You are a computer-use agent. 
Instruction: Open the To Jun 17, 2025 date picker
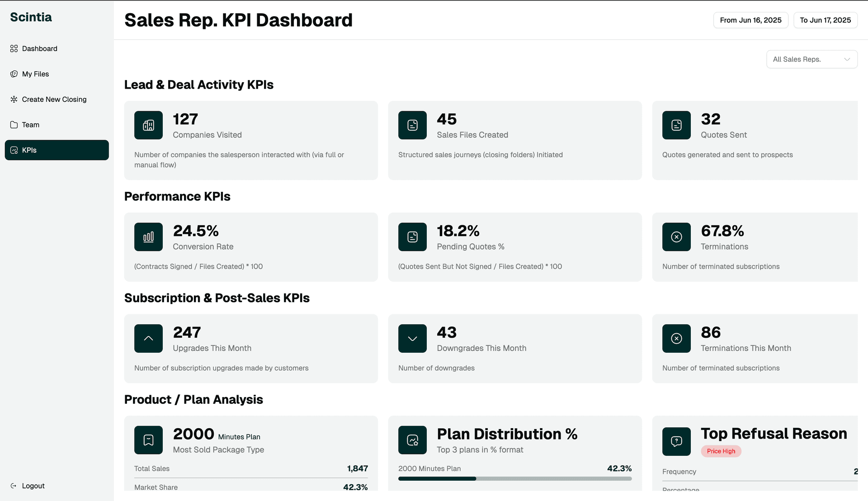tap(825, 20)
